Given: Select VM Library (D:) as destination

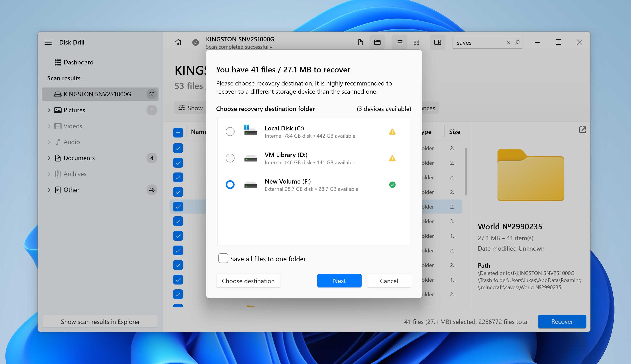Looking at the screenshot, I should tap(230, 158).
